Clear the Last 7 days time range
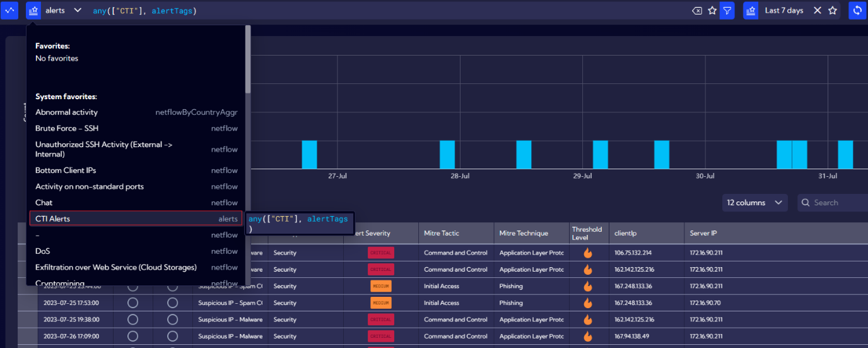The width and height of the screenshot is (868, 348). (x=818, y=11)
